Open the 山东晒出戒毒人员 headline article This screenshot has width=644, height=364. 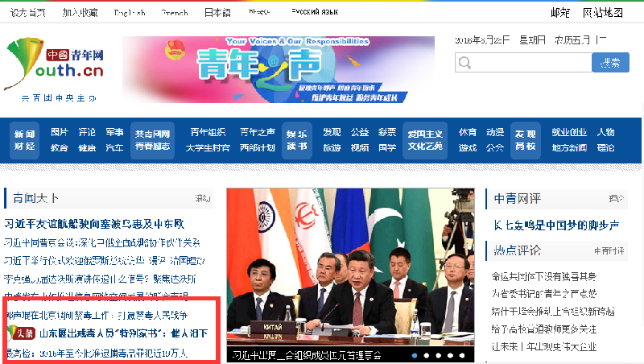coord(123,333)
